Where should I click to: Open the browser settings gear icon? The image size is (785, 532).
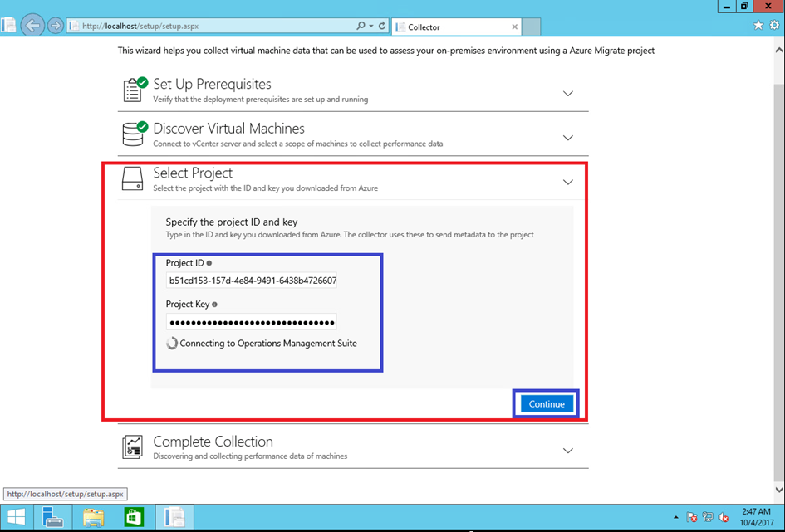(x=774, y=25)
